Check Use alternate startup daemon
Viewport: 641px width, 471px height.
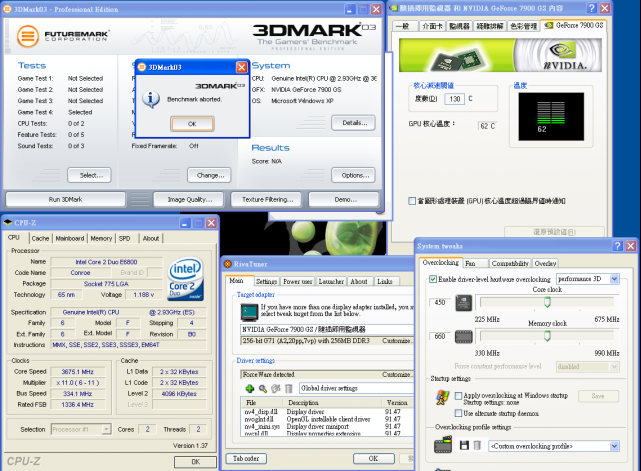coord(458,413)
